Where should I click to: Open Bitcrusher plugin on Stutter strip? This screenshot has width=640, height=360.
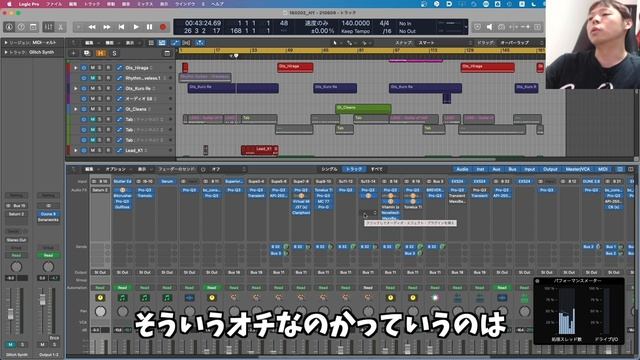point(122,196)
